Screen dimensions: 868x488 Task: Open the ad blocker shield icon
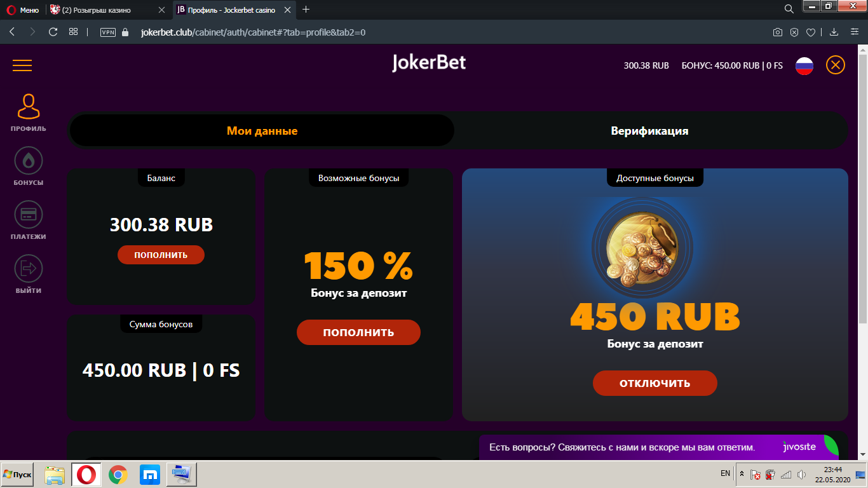794,32
